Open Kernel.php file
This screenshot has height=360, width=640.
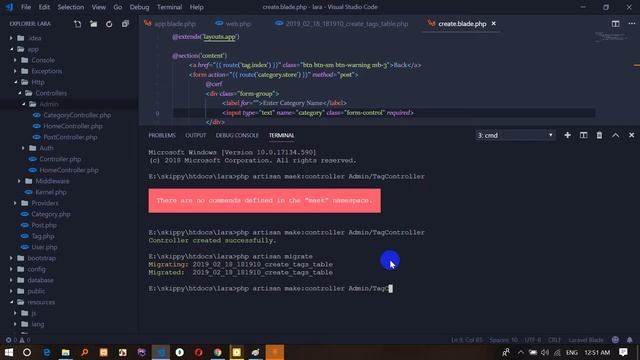pos(51,192)
